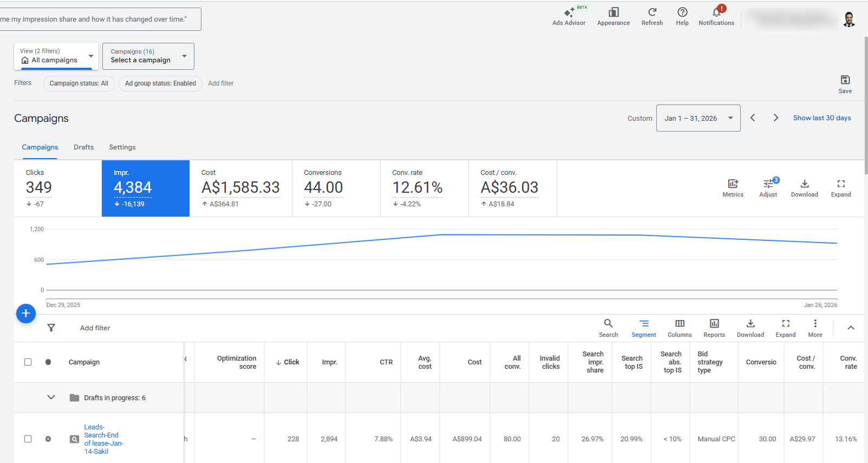Screen dimensions: 868x463
Task: Sort by Bid strategy type column header
Action: click(710, 362)
